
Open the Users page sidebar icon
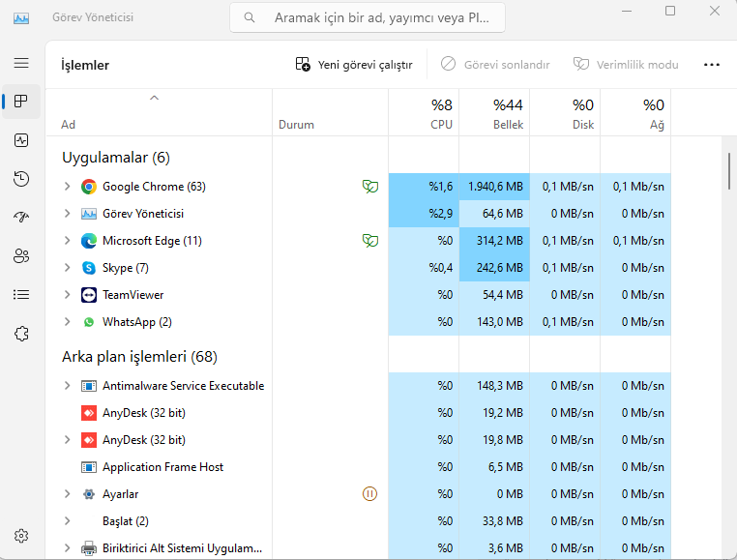pos(21,256)
